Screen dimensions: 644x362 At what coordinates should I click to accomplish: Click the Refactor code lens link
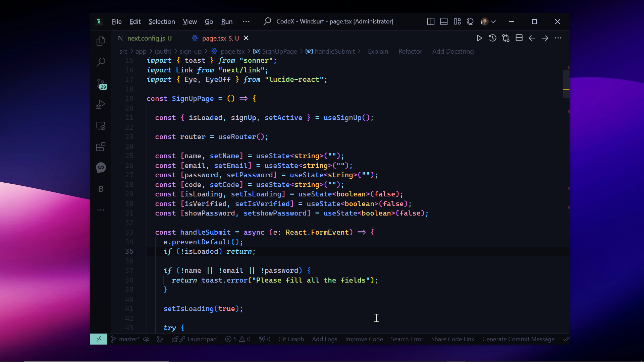410,51
